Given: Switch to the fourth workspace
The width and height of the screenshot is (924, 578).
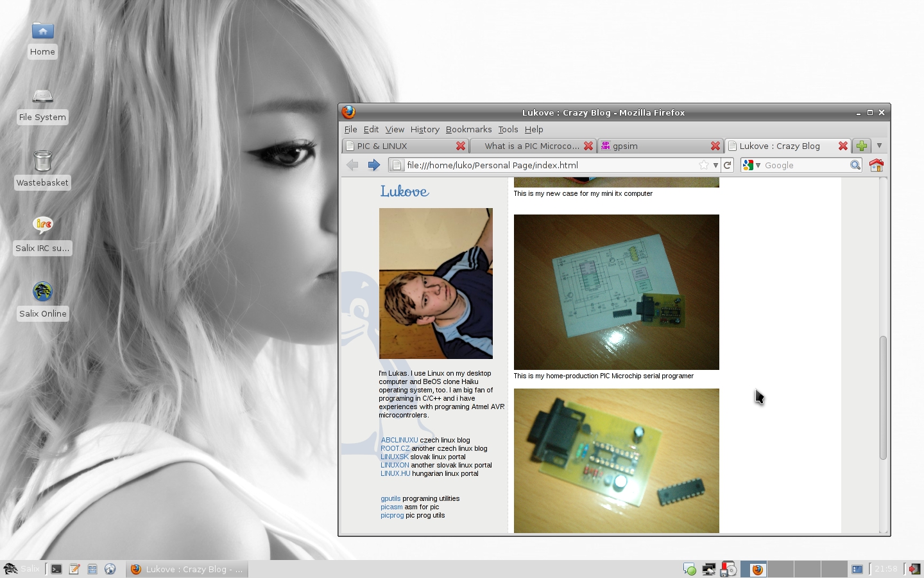Looking at the screenshot, I should pyautogui.click(x=834, y=569).
